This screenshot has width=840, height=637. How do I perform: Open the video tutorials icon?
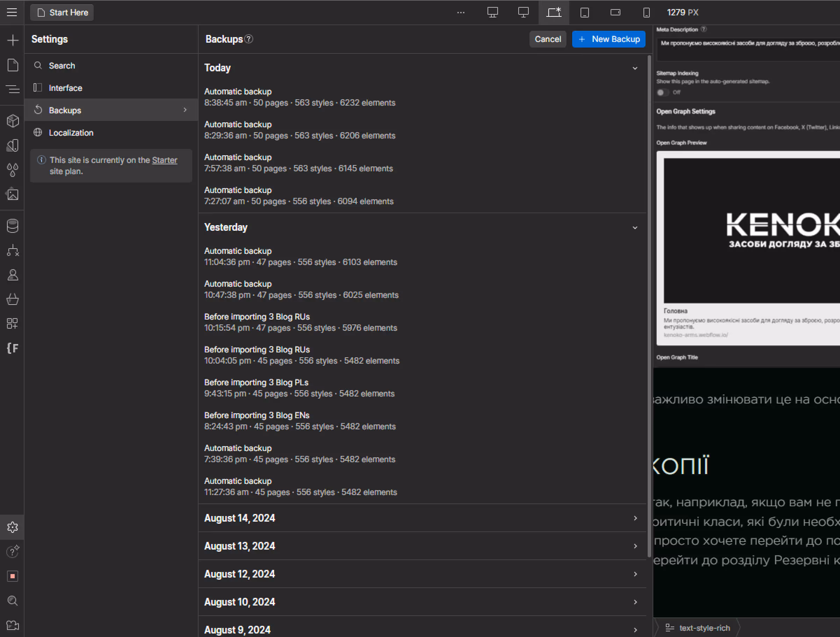13,625
